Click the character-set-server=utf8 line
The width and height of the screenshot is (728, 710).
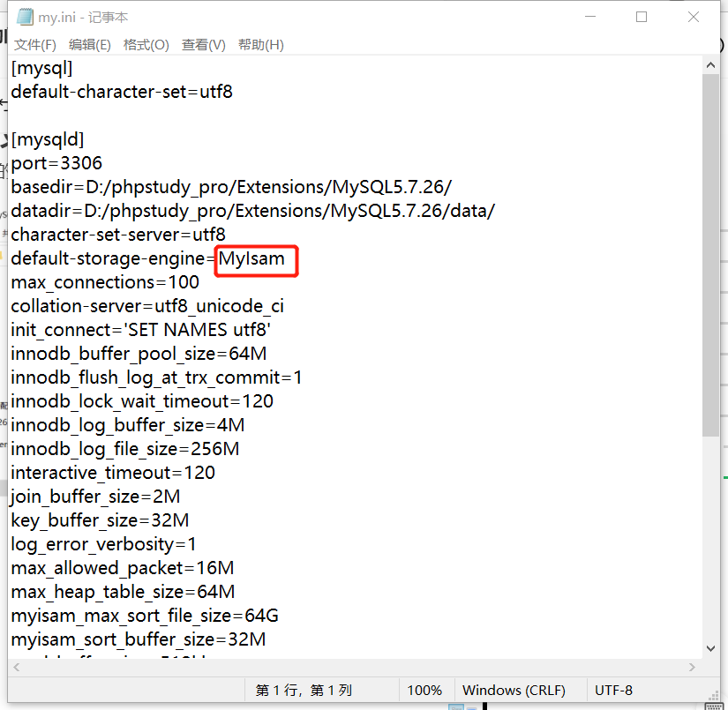point(118,235)
